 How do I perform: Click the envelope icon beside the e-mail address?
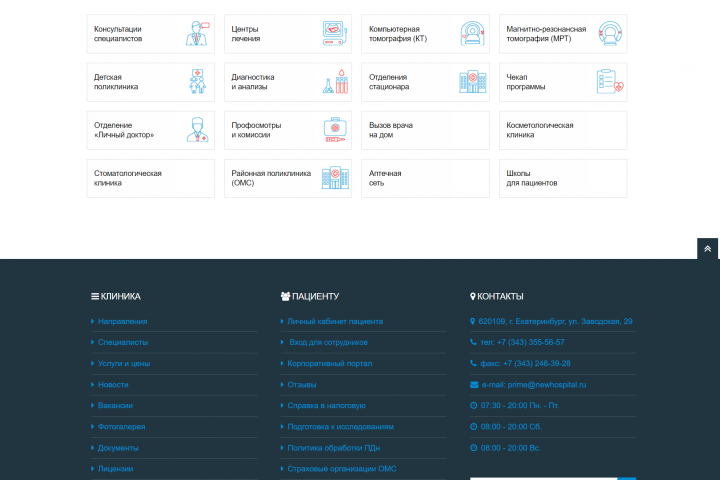(474, 385)
